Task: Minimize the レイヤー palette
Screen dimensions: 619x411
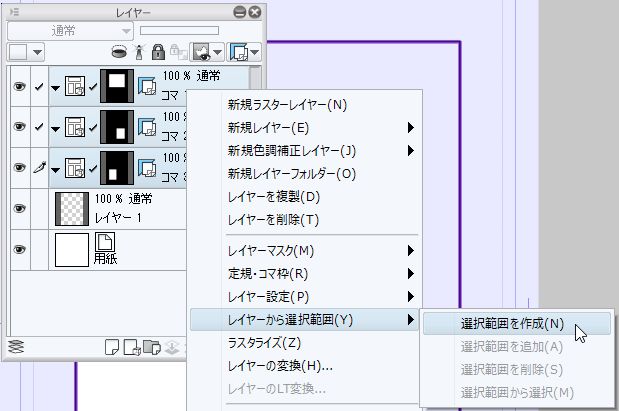Action: tap(240, 12)
